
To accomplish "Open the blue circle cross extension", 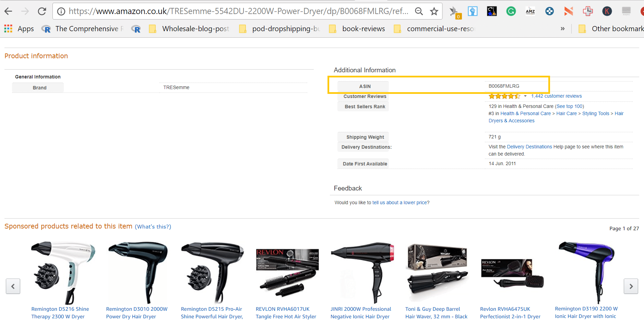I will [549, 11].
